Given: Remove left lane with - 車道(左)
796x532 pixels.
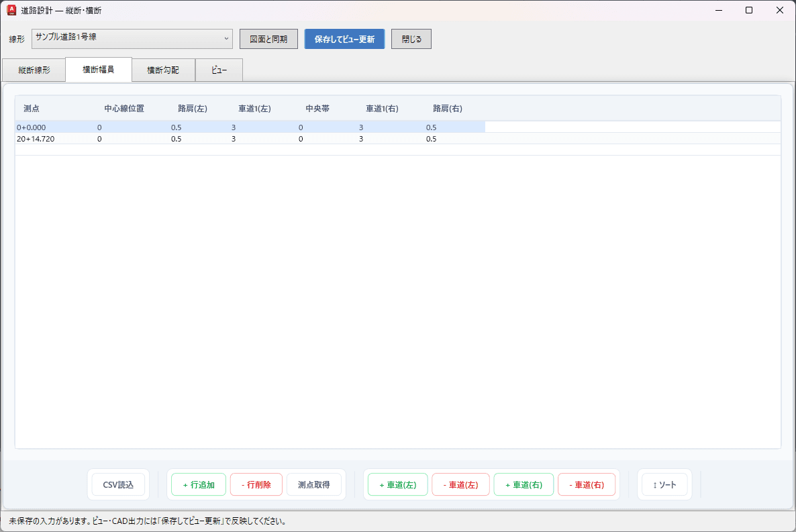Looking at the screenshot, I should click(x=461, y=485).
